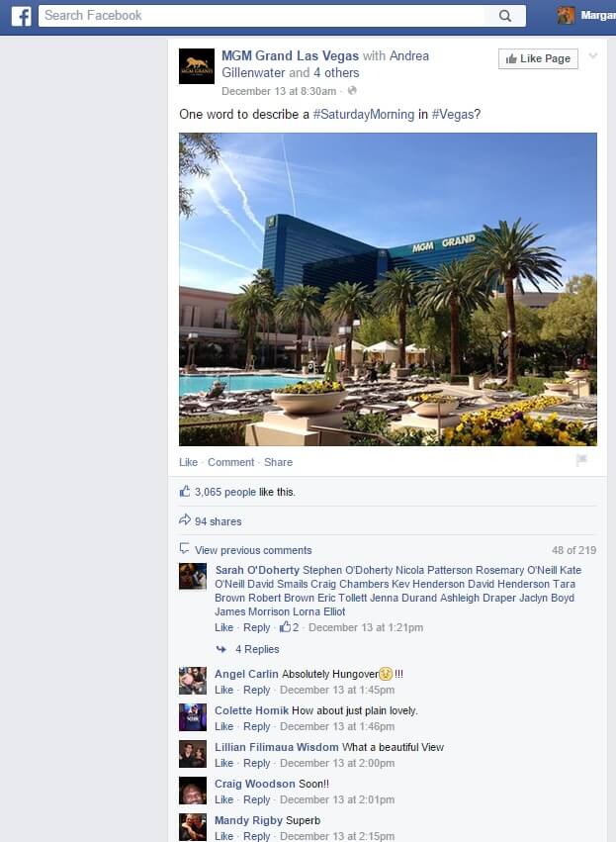Click the flag report icon under photo
616x842 pixels.
tap(581, 460)
